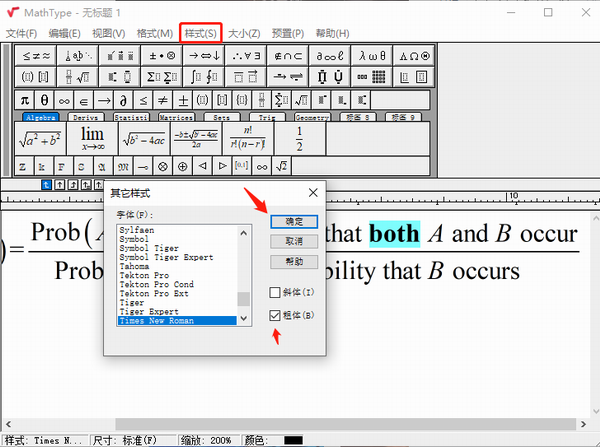Open the integral templates palette
The width and height of the screenshot is (600, 447).
click(x=204, y=77)
